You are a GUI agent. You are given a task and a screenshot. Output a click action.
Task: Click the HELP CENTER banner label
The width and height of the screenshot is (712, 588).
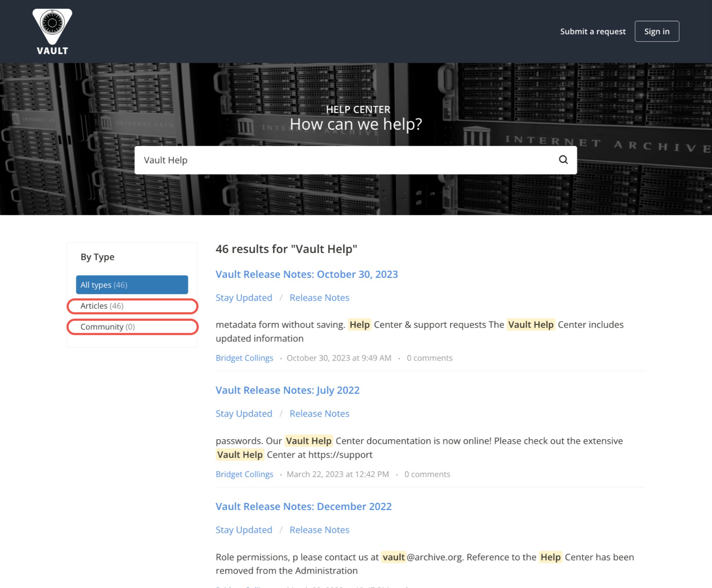pos(358,109)
